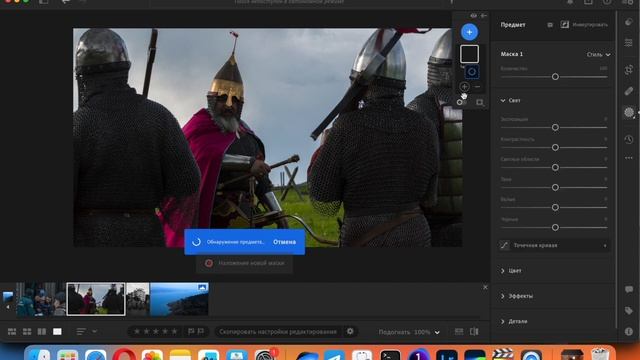This screenshot has height=360, width=640.
Task: Select the Crop and rotate tool
Action: click(x=629, y=70)
